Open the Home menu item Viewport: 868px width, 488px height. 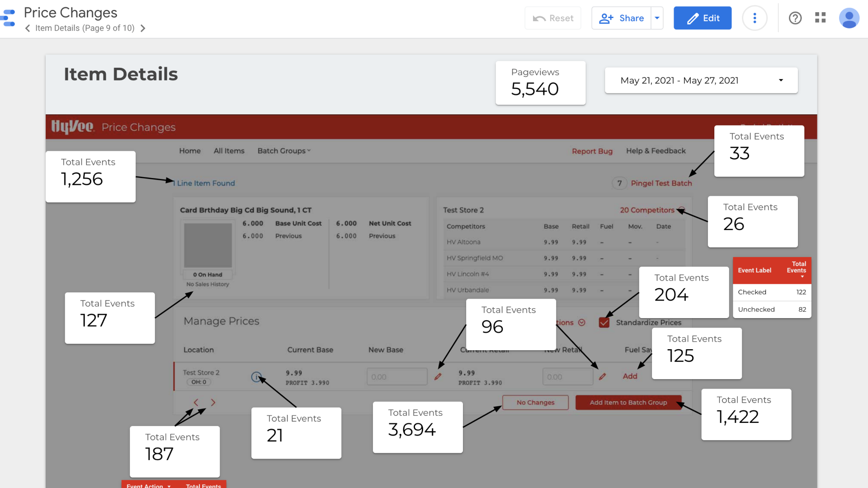coord(189,151)
